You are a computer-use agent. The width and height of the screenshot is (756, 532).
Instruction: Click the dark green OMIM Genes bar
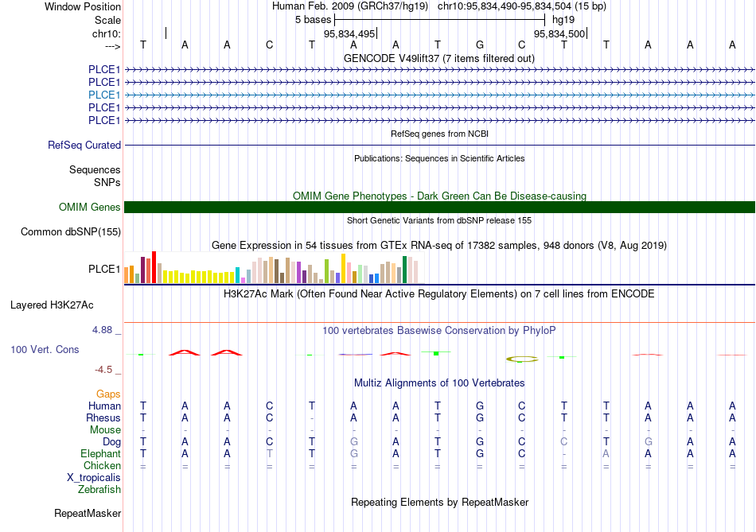coord(439,208)
